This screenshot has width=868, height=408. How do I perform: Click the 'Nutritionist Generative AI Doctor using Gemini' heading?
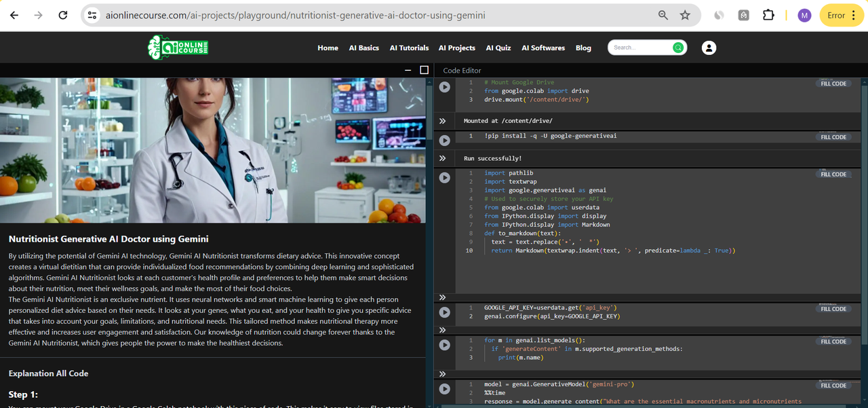coord(108,239)
